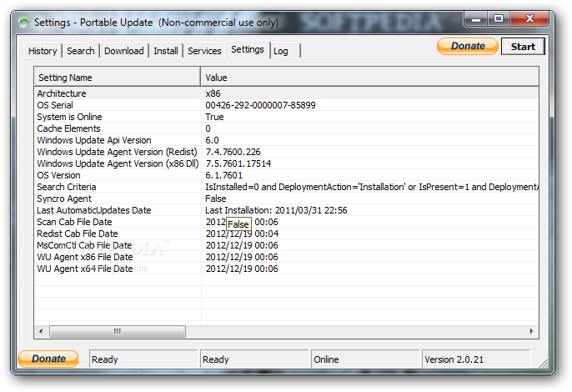Switch to the History tab
This screenshot has height=392, width=572.
[43, 51]
